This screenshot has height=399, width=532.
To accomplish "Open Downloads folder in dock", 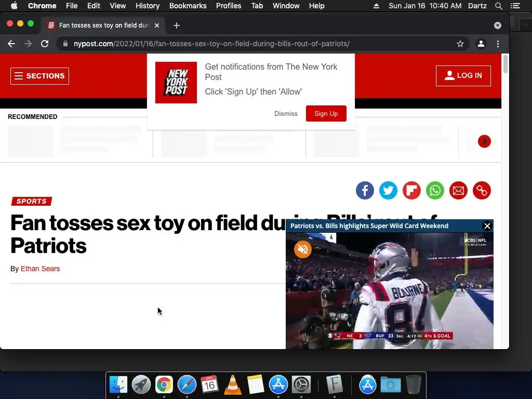I will 391,385.
